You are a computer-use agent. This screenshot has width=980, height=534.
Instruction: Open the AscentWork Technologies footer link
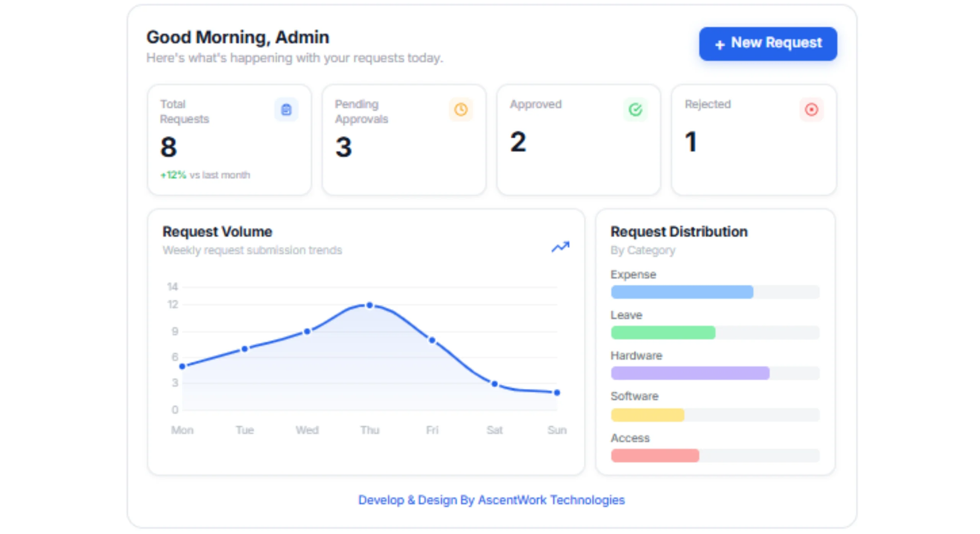pos(491,500)
